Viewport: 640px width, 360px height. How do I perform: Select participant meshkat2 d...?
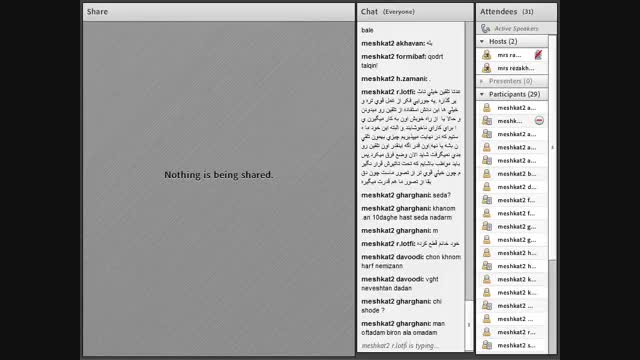517,187
